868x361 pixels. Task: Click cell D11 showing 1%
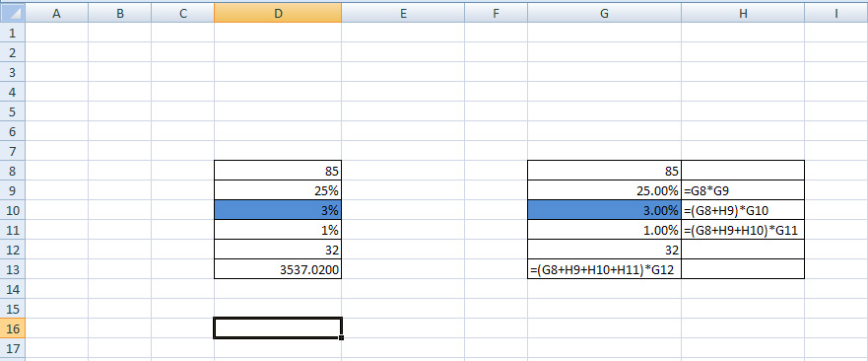[x=278, y=230]
